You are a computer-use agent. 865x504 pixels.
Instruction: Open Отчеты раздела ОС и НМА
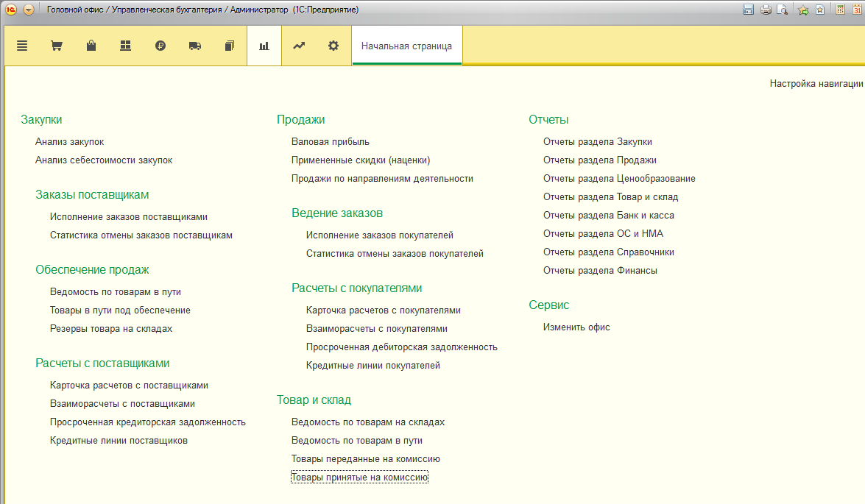[x=603, y=233]
